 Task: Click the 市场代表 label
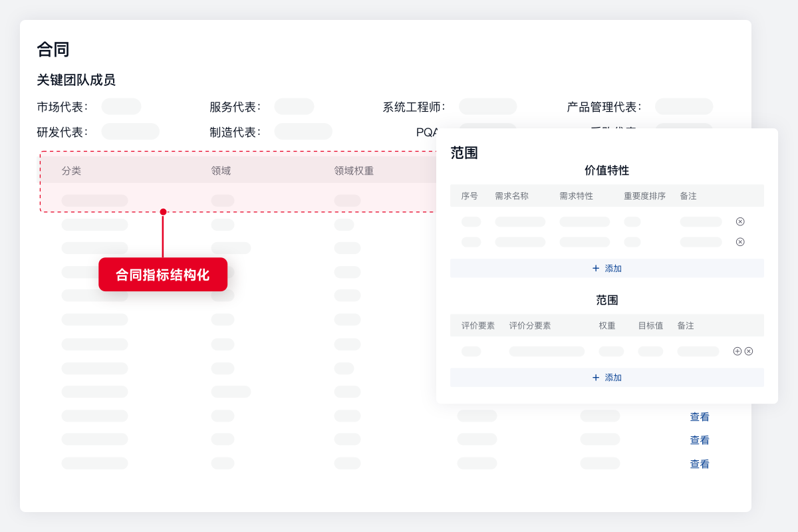pyautogui.click(x=63, y=107)
